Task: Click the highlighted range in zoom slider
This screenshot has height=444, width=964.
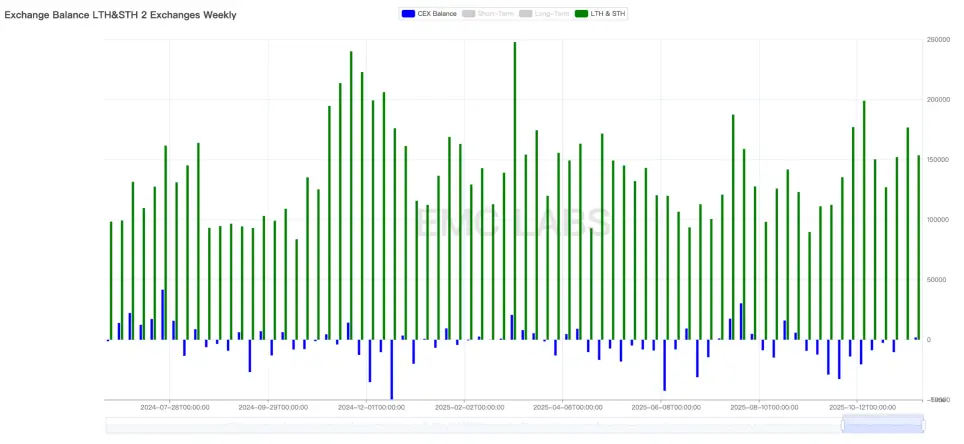Action: 882,425
